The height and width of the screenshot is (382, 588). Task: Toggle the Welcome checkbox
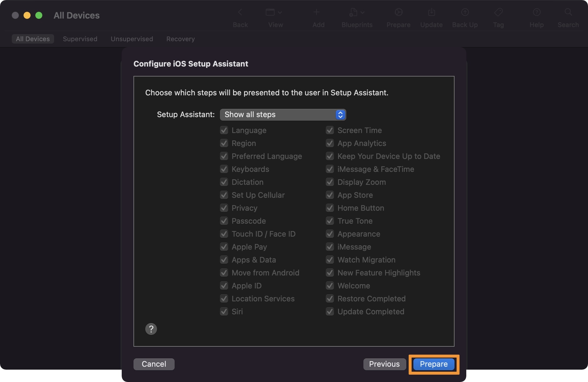pos(330,285)
